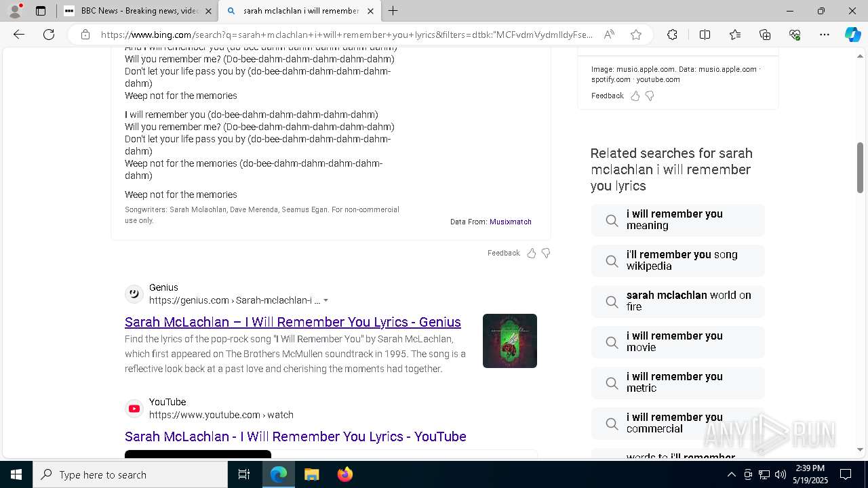
Task: Click the taskbar search box
Action: [x=130, y=474]
